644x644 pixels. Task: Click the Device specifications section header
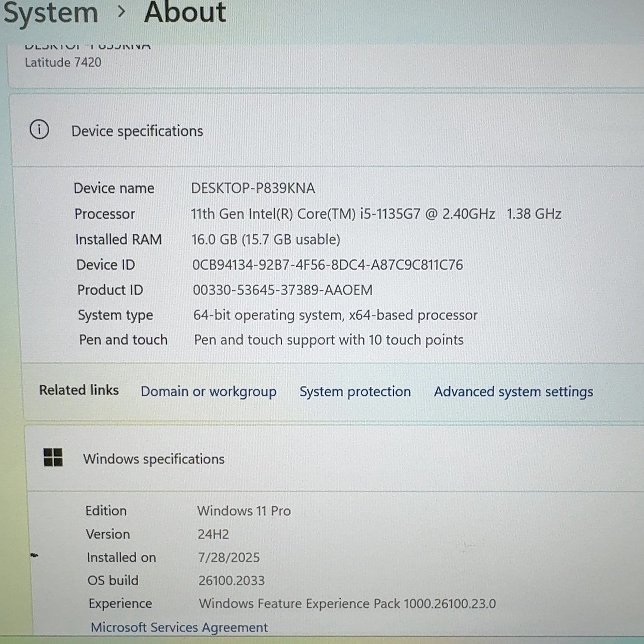[x=137, y=131]
